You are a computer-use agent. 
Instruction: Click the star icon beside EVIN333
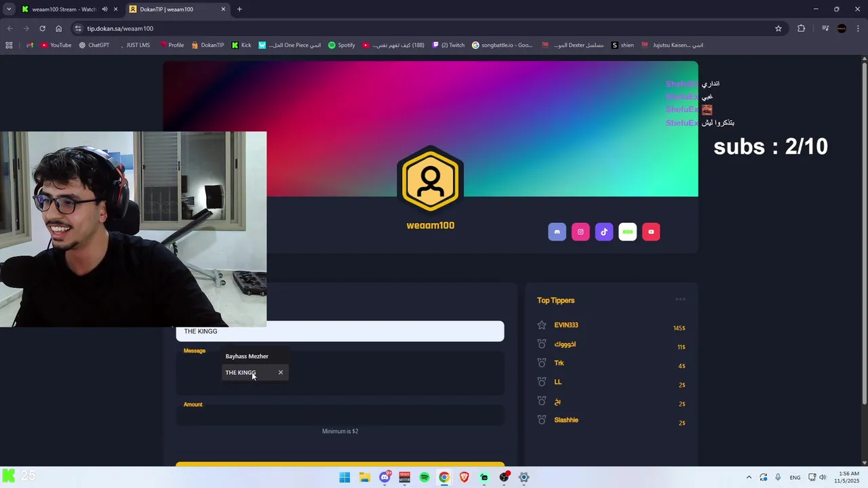pyautogui.click(x=542, y=325)
